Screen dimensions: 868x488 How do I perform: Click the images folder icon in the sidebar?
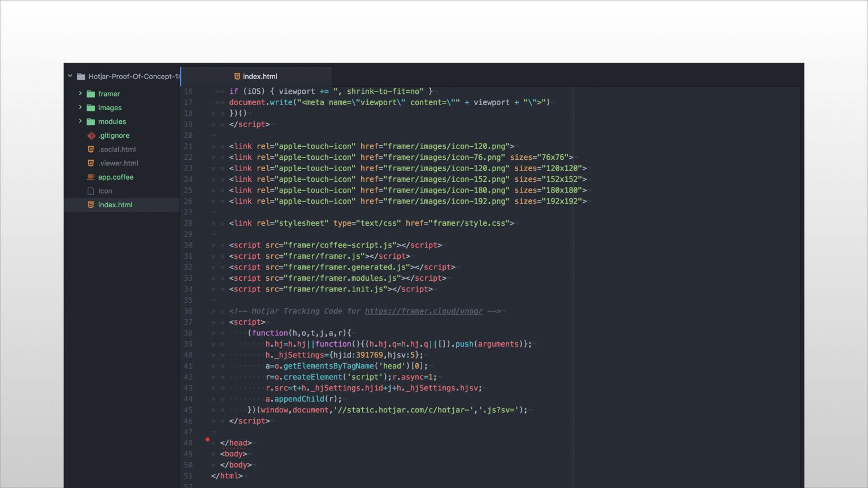(x=91, y=107)
